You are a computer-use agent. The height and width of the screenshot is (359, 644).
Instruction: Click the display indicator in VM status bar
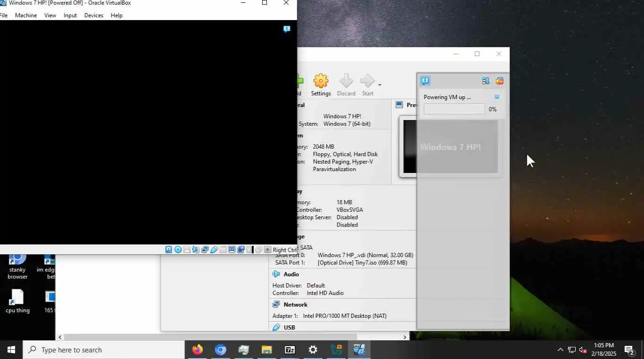point(232,250)
